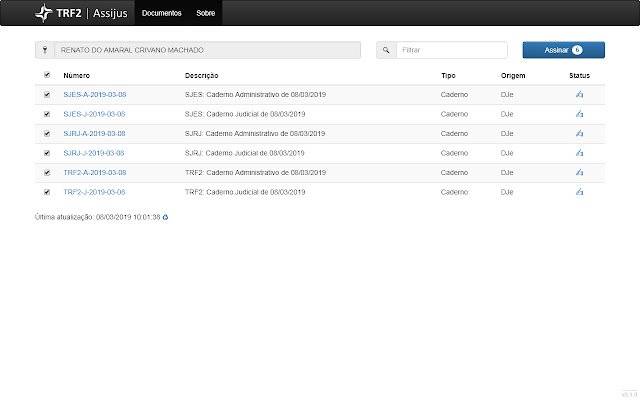This screenshot has height=400, width=640.
Task: Click status sign icon for TRF2-A row
Action: point(579,172)
